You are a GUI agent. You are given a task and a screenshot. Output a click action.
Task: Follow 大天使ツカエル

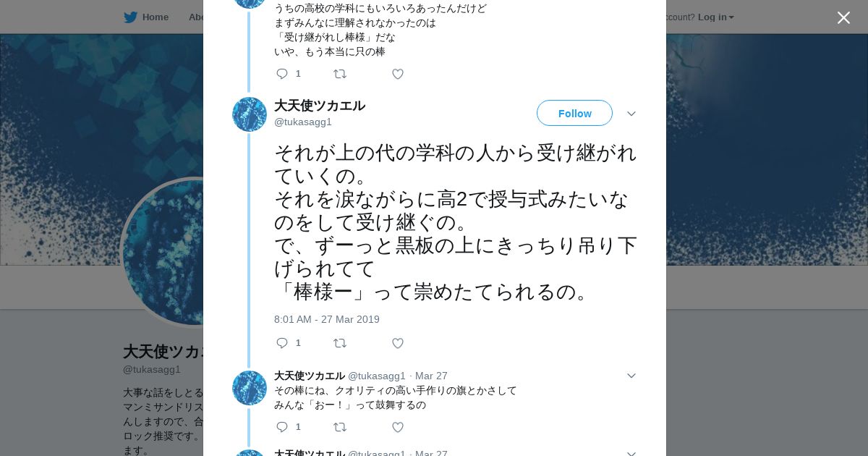point(574,114)
